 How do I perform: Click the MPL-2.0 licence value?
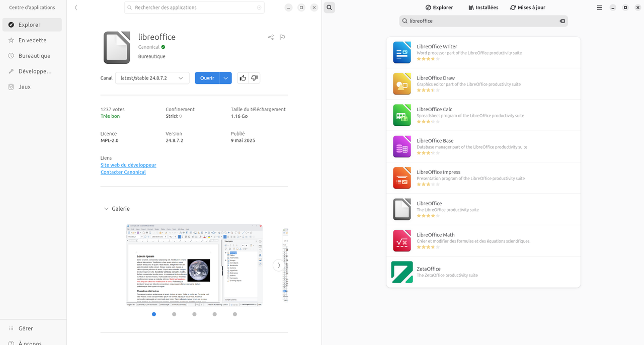coord(110,140)
